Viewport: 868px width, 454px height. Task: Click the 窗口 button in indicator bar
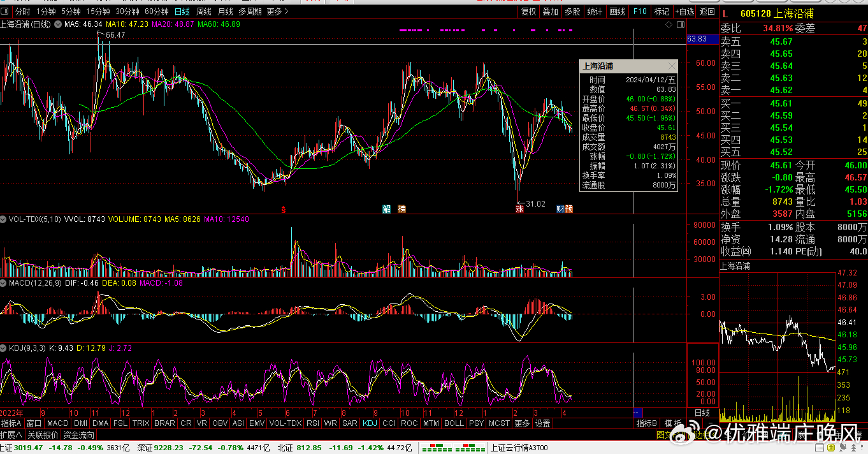(34, 423)
